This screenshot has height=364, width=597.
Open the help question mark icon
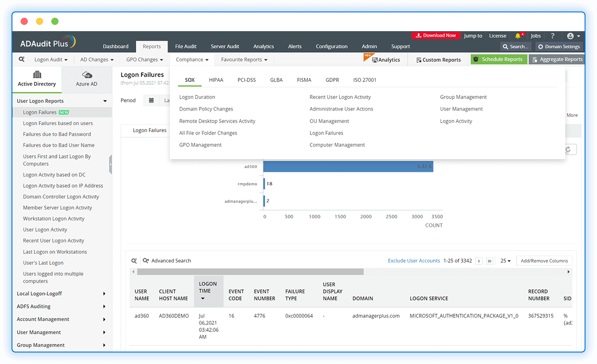[552, 36]
